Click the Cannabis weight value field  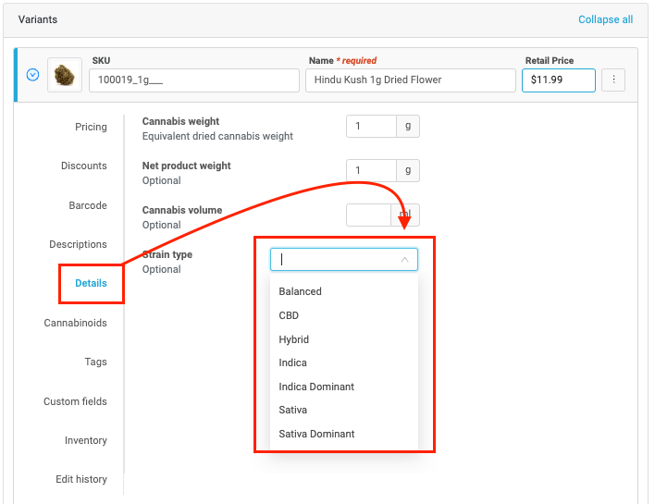[x=370, y=127]
